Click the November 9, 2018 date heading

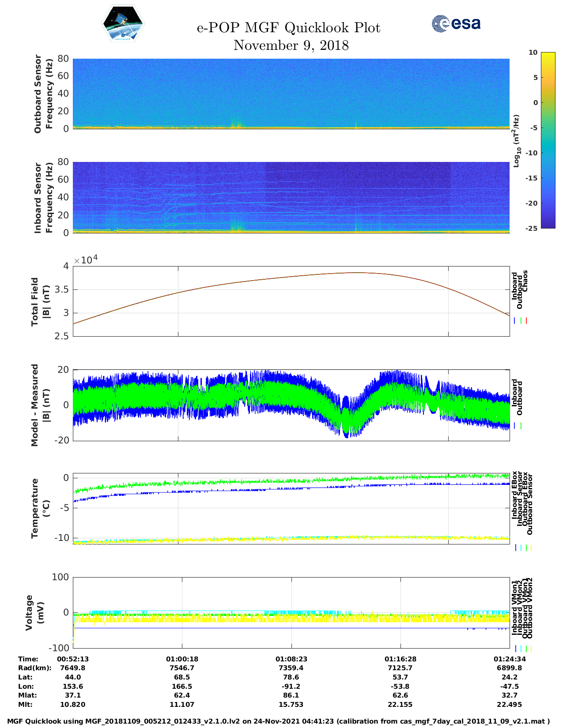pyautogui.click(x=291, y=45)
